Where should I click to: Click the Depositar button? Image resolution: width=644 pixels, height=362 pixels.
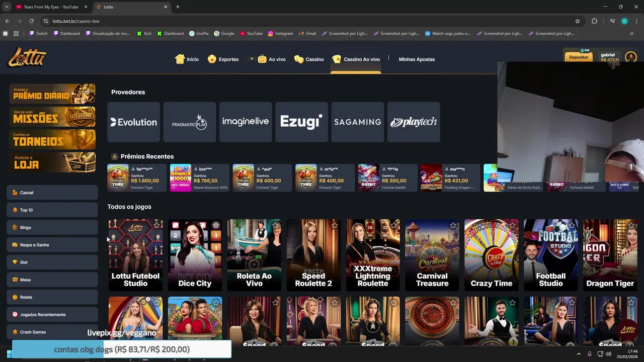(579, 57)
